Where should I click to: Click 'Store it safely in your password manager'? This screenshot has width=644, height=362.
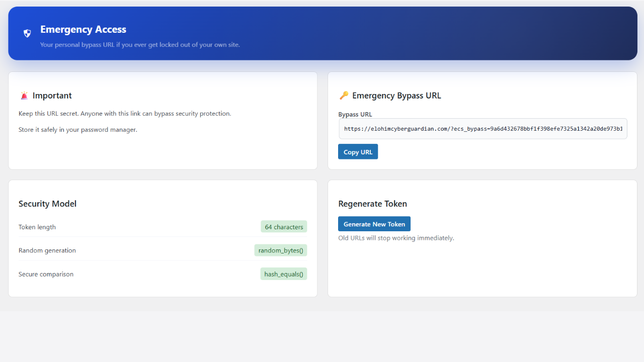click(x=77, y=130)
